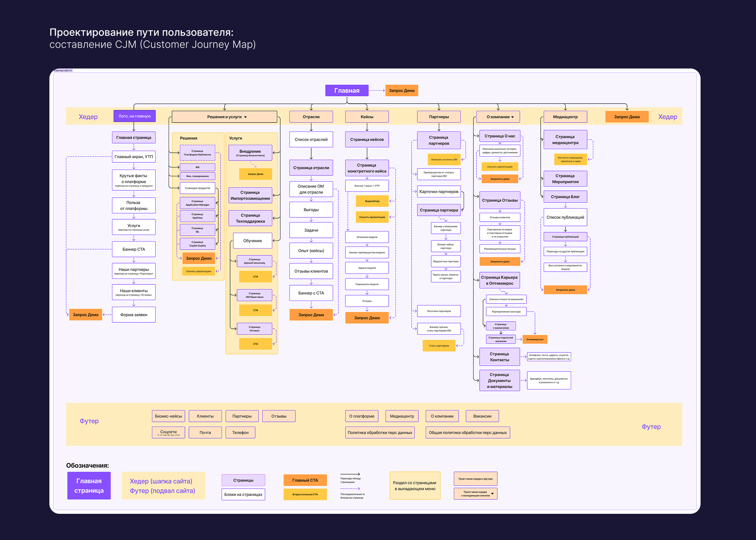The width and height of the screenshot is (756, 540).
Task: Click the Откликнуться yellow button
Action: (x=535, y=339)
